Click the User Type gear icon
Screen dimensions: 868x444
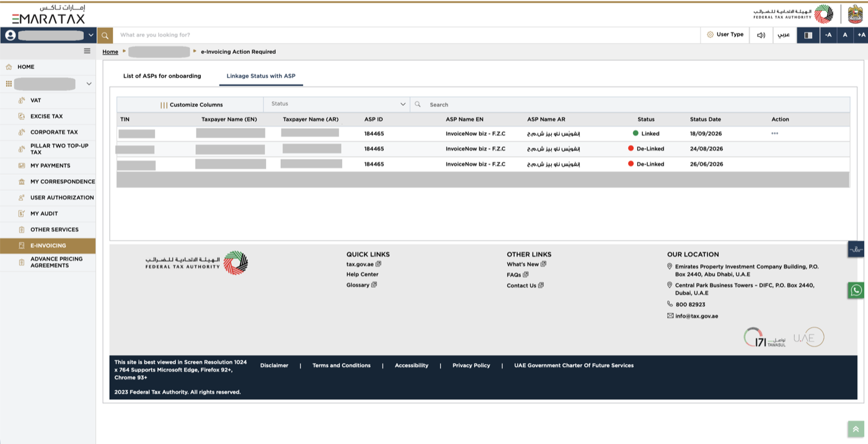[x=710, y=35]
